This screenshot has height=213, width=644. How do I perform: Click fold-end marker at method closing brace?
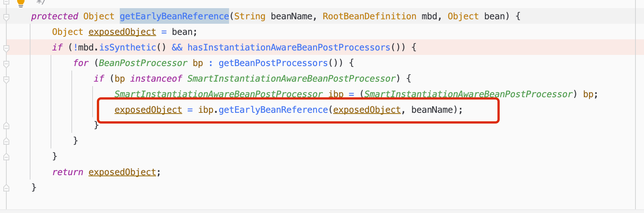pos(6,188)
